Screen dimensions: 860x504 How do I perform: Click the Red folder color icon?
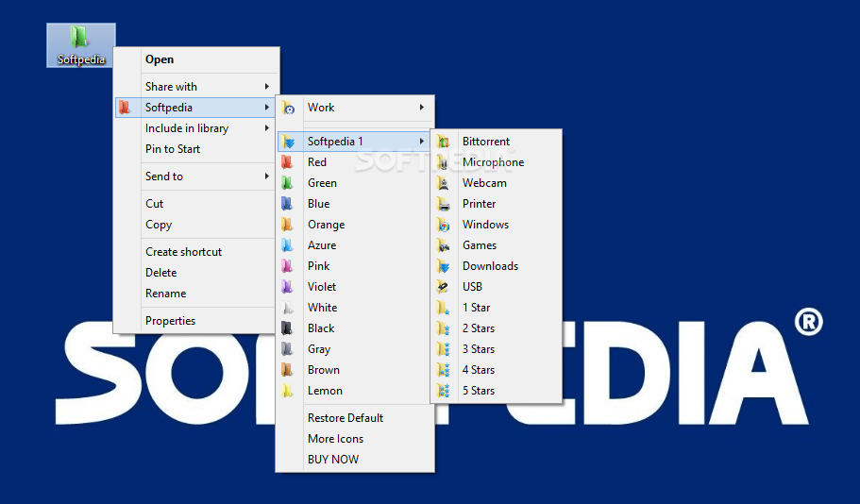(287, 162)
